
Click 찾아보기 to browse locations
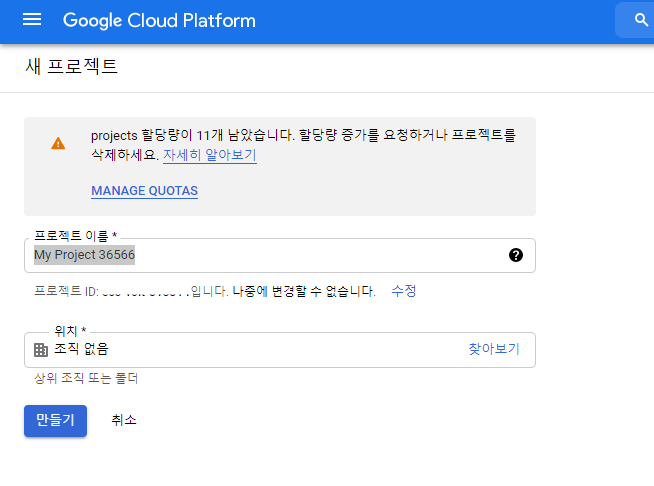(494, 349)
